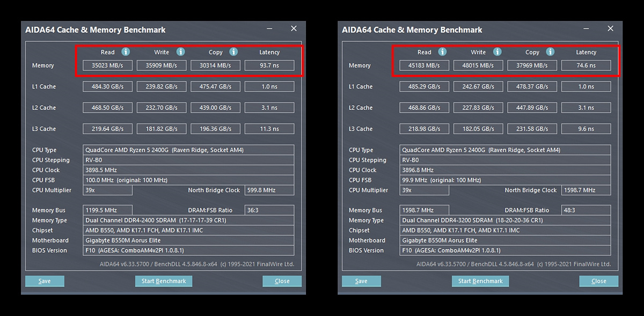Select memory read value 45183 MB/s

point(425,65)
